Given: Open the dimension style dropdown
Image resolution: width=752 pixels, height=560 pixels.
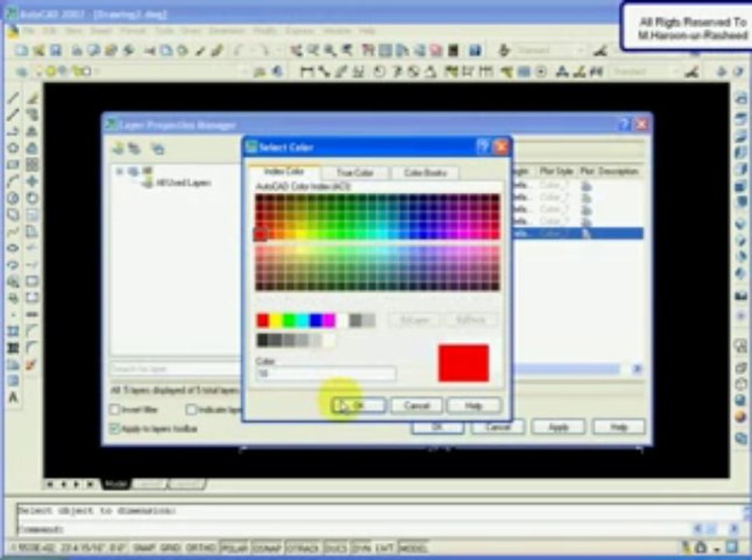Looking at the screenshot, I should pos(677,72).
